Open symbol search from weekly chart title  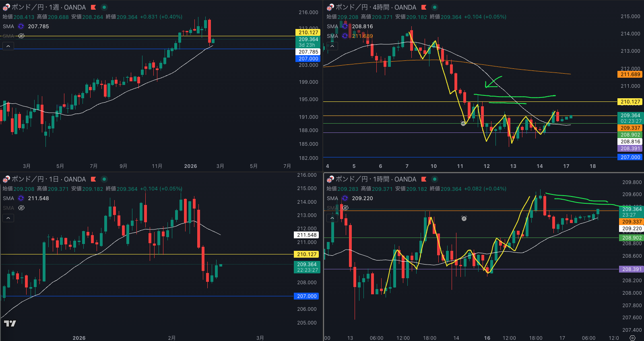pyautogui.click(x=48, y=7)
